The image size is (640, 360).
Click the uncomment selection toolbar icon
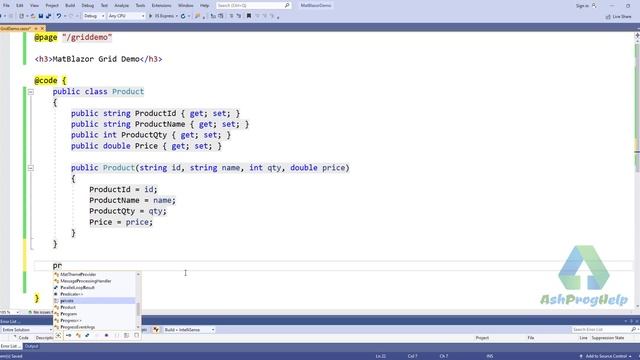click(238, 16)
